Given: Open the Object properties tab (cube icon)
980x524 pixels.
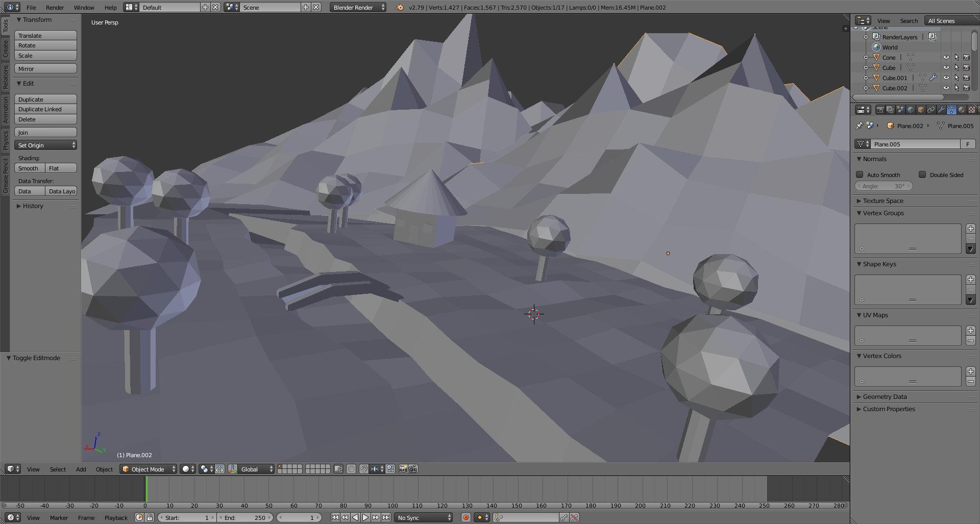Looking at the screenshot, I should [921, 110].
